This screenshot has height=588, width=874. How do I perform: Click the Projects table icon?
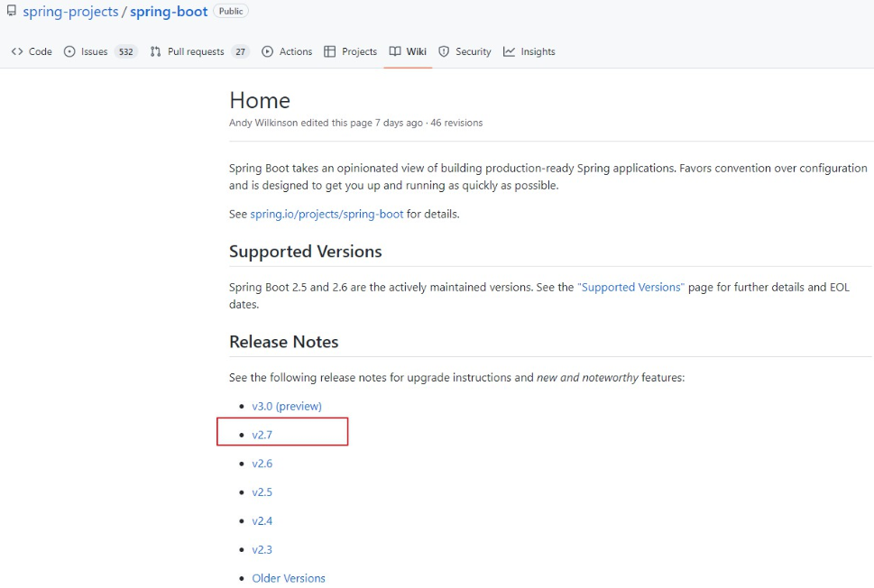[x=330, y=51]
